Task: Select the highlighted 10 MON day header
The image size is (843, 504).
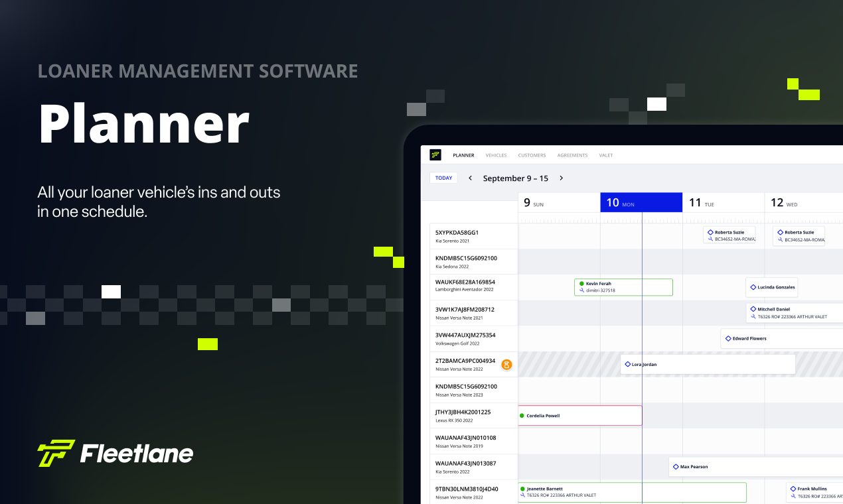Action: (x=641, y=202)
